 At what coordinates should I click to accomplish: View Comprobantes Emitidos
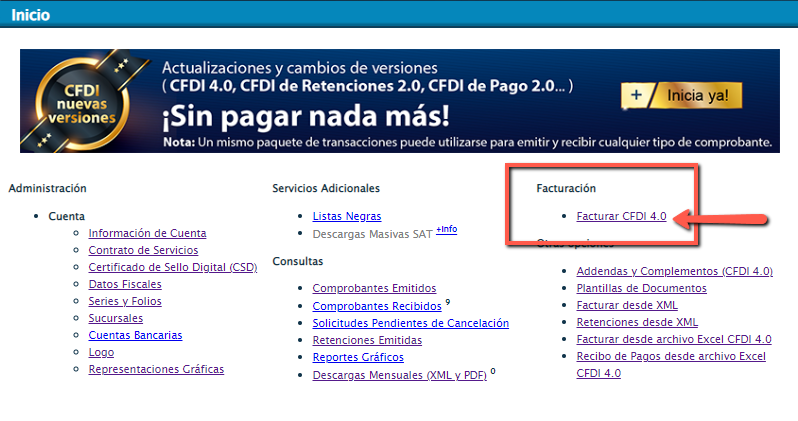click(x=374, y=288)
